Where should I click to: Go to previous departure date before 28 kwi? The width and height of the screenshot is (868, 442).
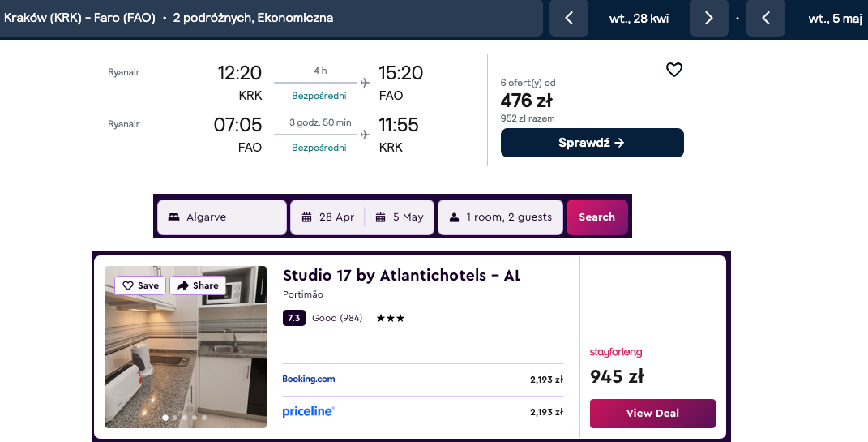(x=569, y=19)
